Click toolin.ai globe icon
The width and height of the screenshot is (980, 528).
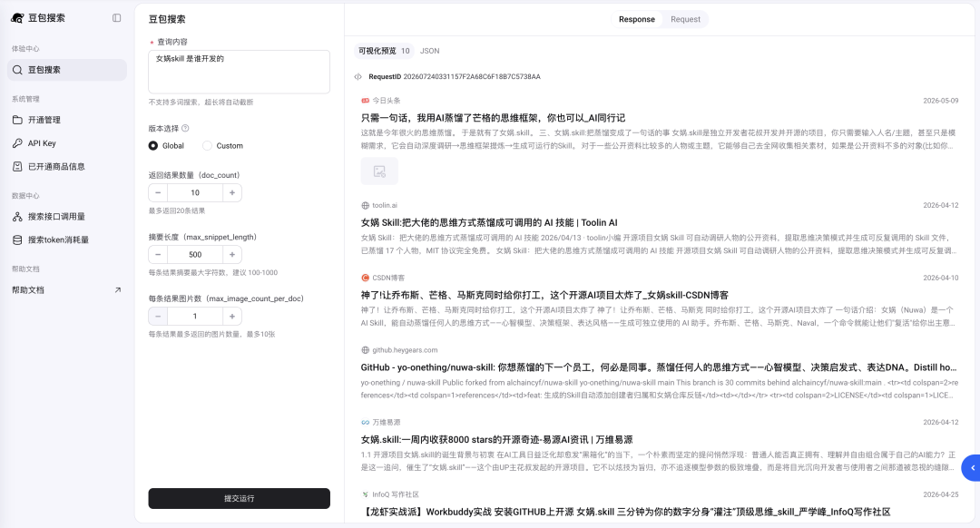pos(365,206)
